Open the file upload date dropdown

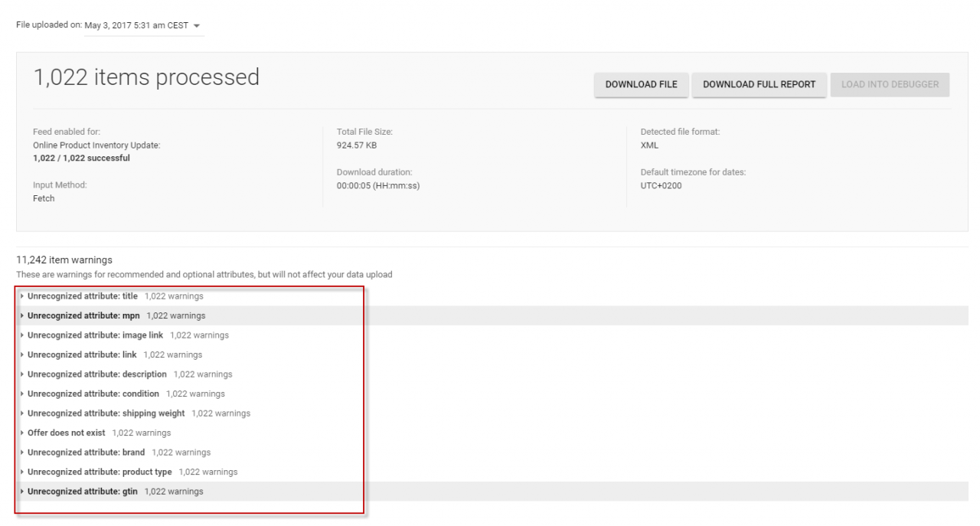pyautogui.click(x=144, y=26)
